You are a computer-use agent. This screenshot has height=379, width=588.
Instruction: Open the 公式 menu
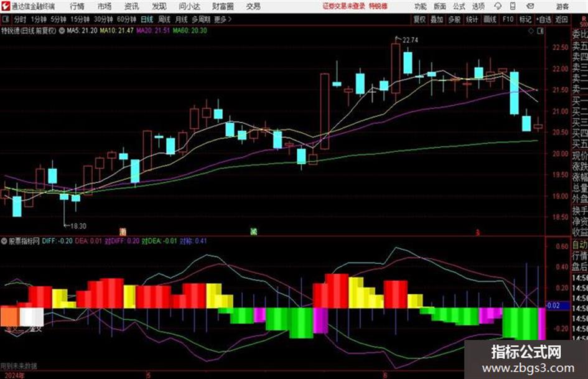[459, 6]
